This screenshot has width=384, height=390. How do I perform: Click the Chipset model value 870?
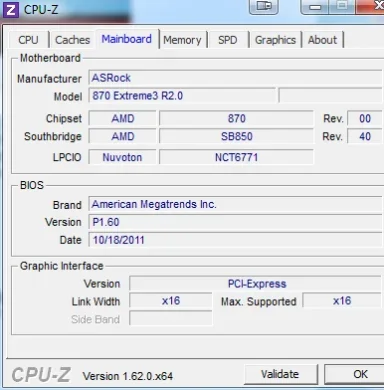(236, 118)
